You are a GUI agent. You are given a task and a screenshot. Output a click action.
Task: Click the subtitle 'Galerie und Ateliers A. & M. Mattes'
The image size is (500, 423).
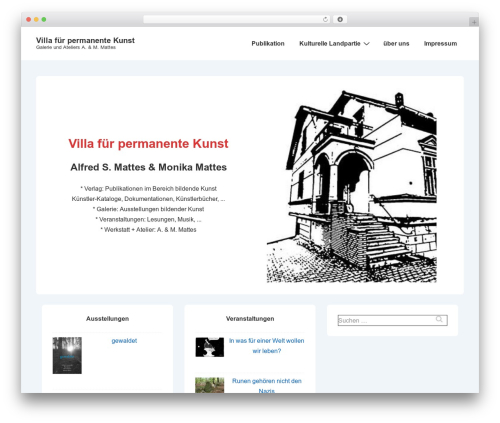(x=76, y=48)
